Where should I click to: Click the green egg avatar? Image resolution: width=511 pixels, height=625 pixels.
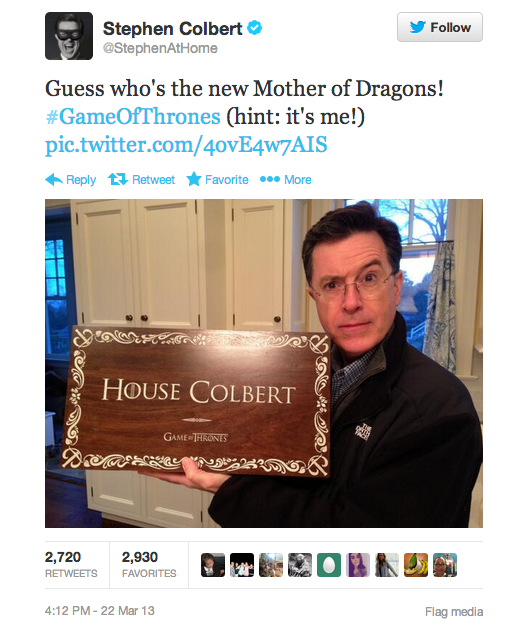(x=329, y=565)
